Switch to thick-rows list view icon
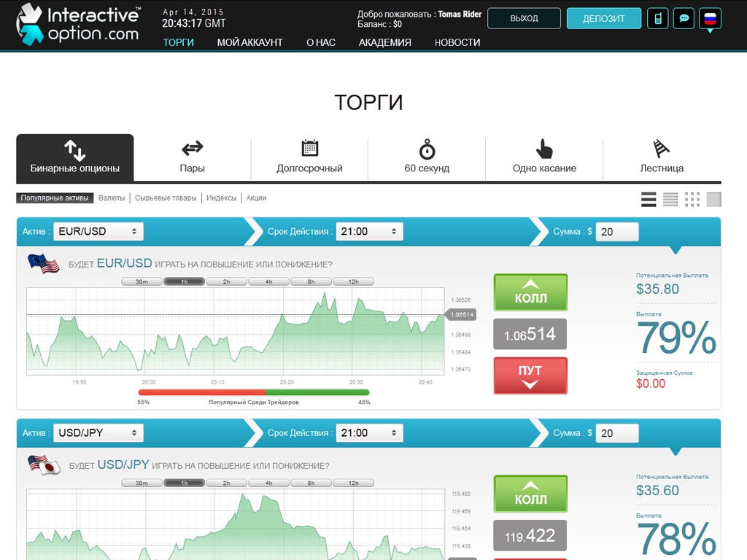Image resolution: width=747 pixels, height=560 pixels. pyautogui.click(x=649, y=199)
